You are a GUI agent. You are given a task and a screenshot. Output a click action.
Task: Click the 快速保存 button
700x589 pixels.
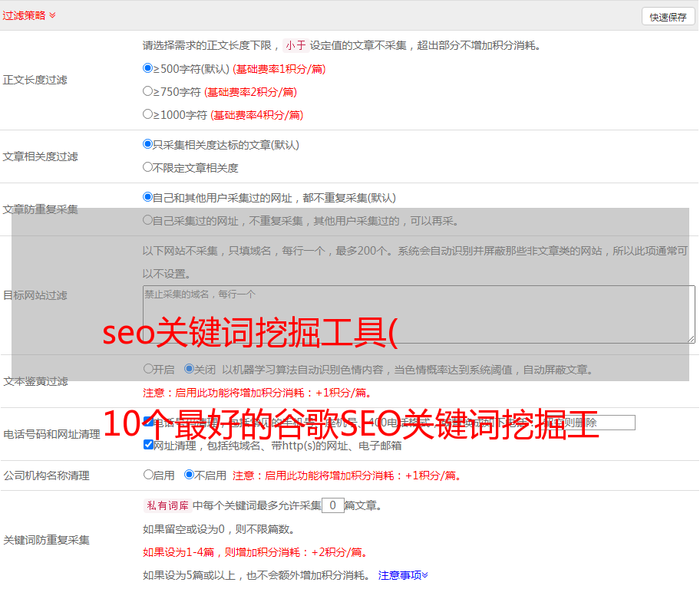668,17
